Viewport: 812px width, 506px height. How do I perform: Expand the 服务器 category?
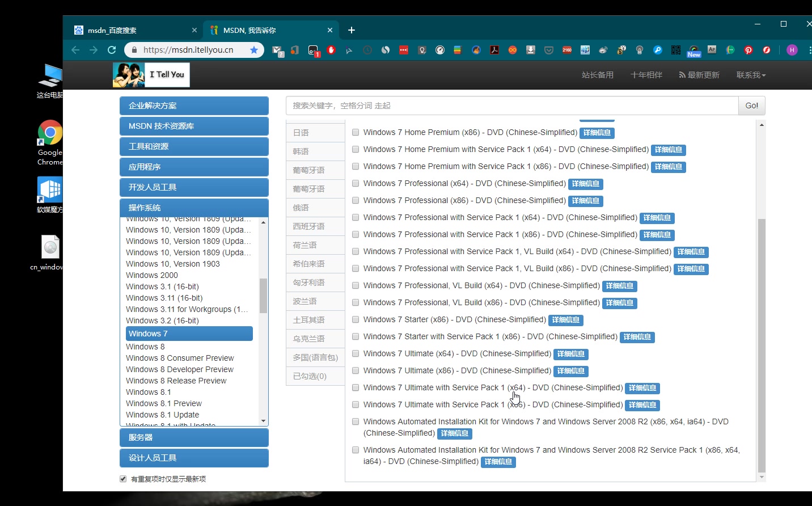point(194,437)
